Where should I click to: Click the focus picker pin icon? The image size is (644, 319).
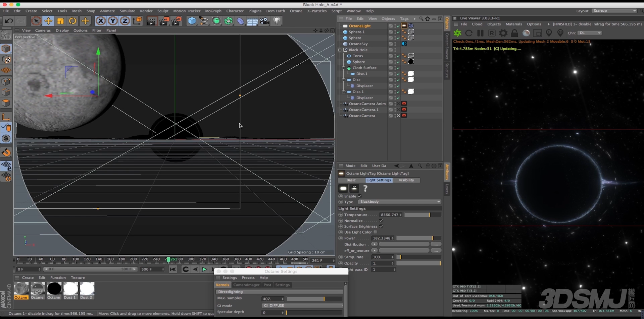pos(549,33)
